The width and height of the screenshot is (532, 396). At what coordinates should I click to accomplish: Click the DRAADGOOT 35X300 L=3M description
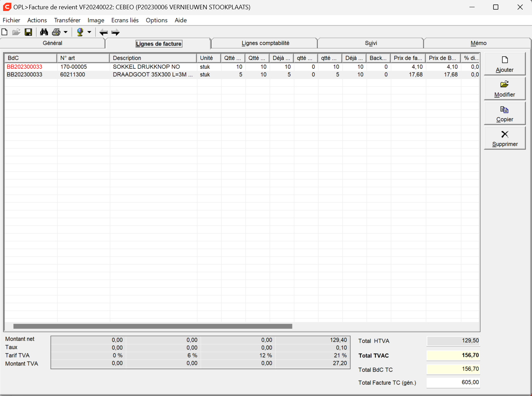coord(153,75)
